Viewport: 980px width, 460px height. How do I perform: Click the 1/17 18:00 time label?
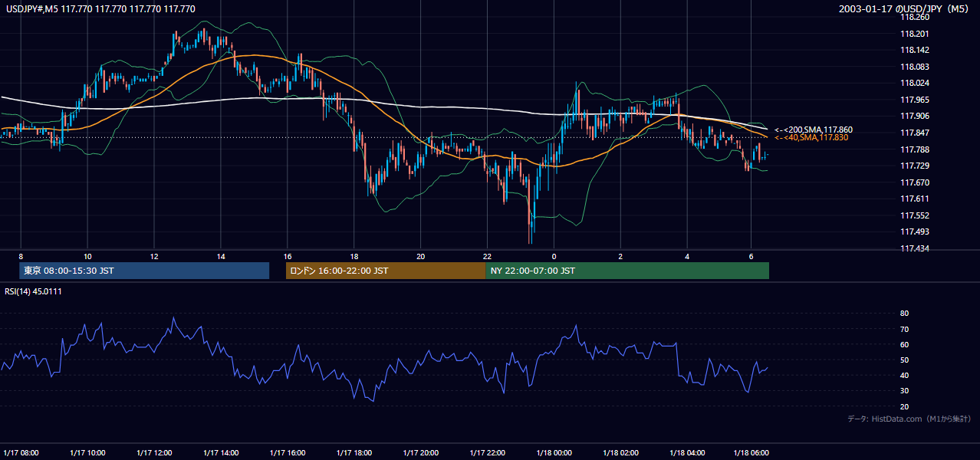pyautogui.click(x=355, y=452)
